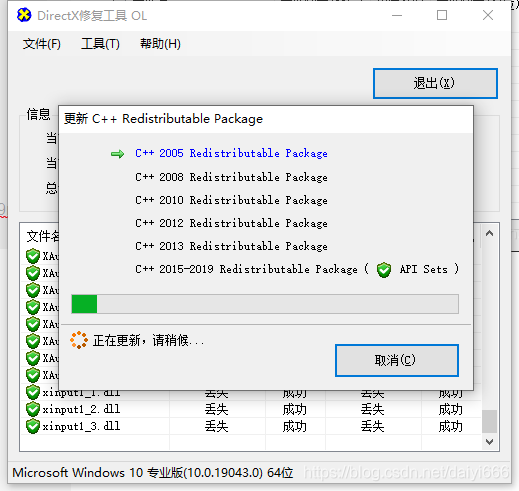
Task: Click the API Sets label
Action: (x=424, y=269)
